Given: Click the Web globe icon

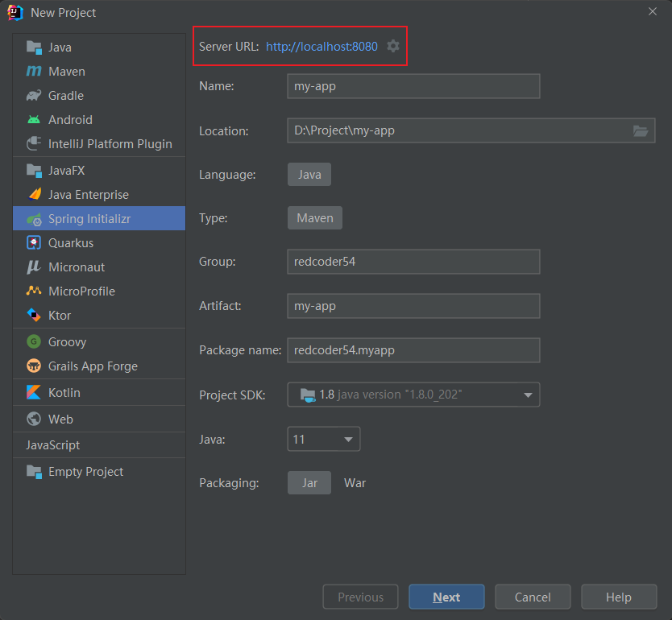Looking at the screenshot, I should click(34, 419).
